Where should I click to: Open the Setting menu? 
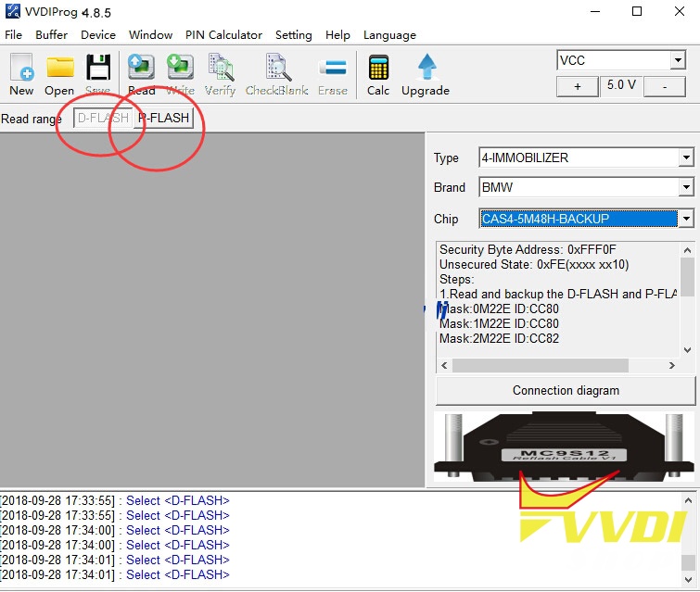pyautogui.click(x=293, y=35)
